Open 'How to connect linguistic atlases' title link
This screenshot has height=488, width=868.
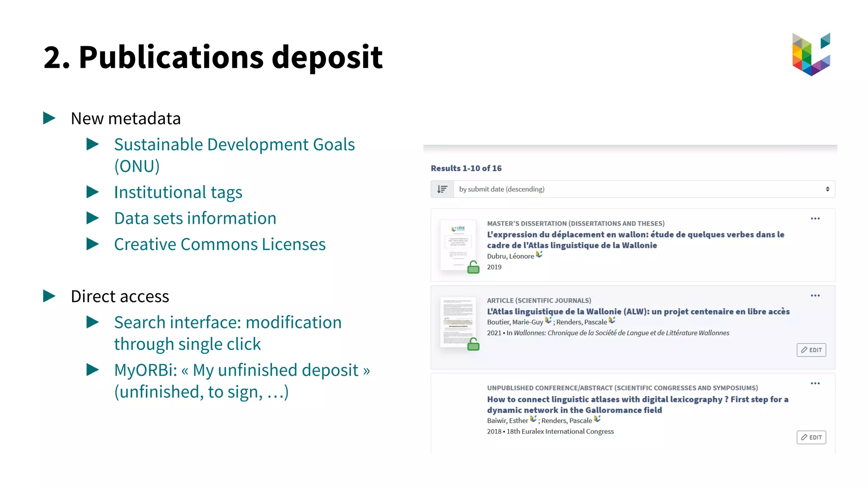pyautogui.click(x=637, y=405)
